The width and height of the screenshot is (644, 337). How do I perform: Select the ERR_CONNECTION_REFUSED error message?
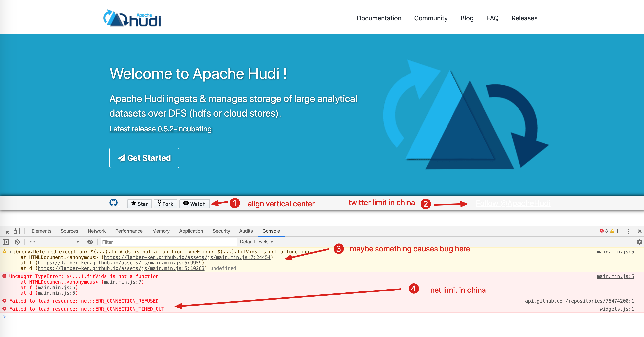click(x=84, y=301)
